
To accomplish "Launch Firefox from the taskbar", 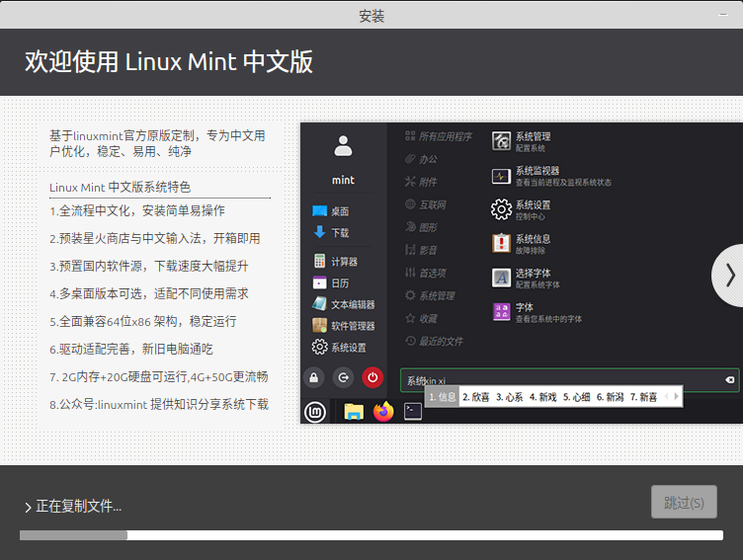I will point(383,411).
